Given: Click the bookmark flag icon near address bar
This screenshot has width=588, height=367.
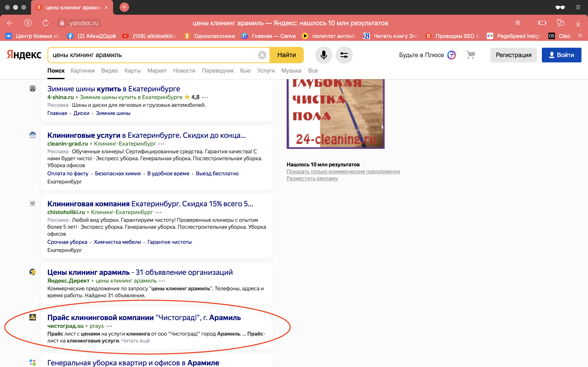Looking at the screenshot, I should [x=518, y=23].
